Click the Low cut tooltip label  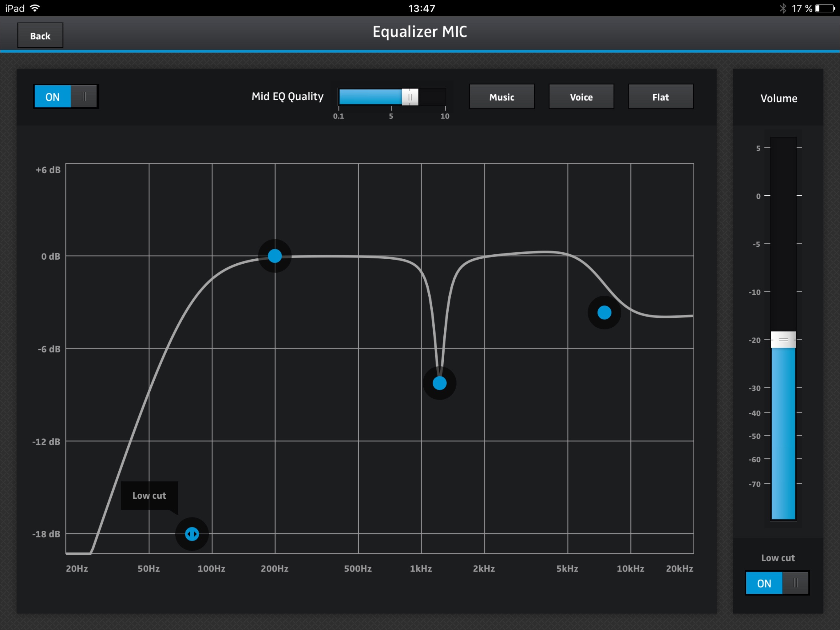pos(149,496)
